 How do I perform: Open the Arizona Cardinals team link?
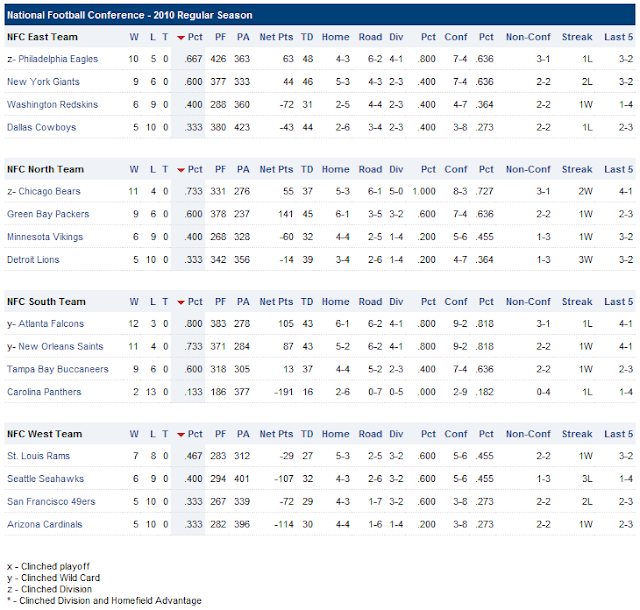tap(44, 524)
